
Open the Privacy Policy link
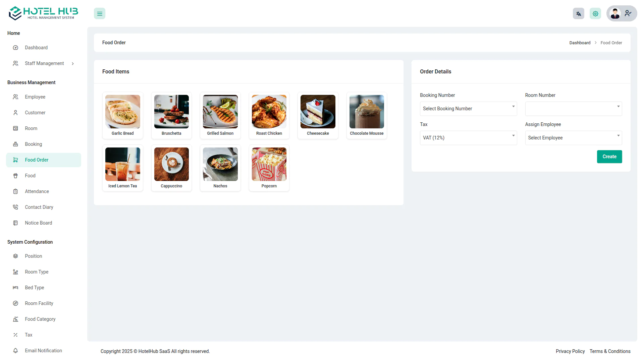tap(570, 351)
